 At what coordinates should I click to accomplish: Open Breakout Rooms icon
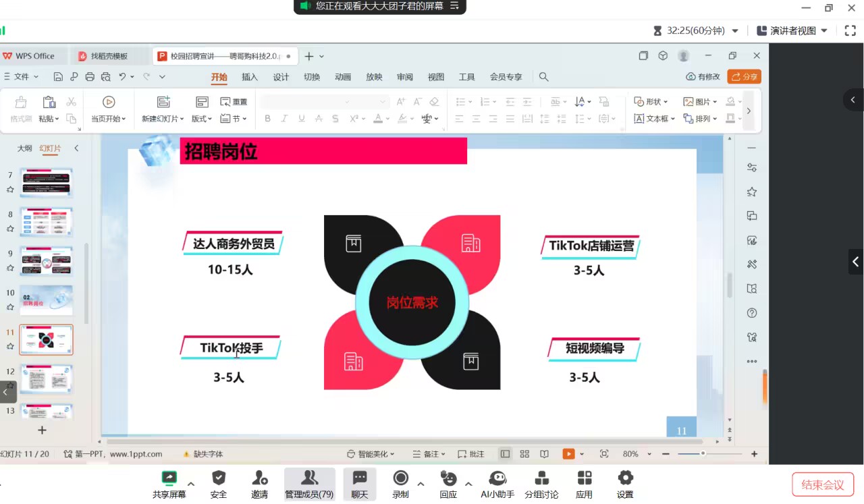click(541, 478)
